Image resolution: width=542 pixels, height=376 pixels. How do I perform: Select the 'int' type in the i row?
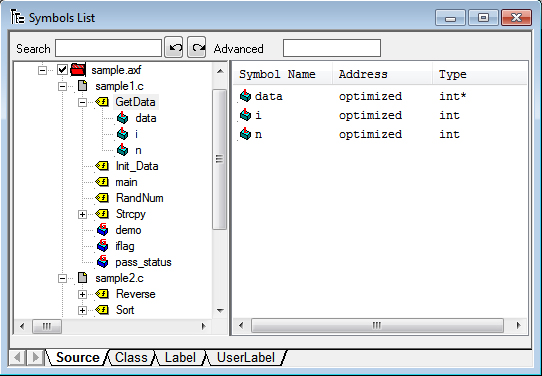click(x=449, y=115)
